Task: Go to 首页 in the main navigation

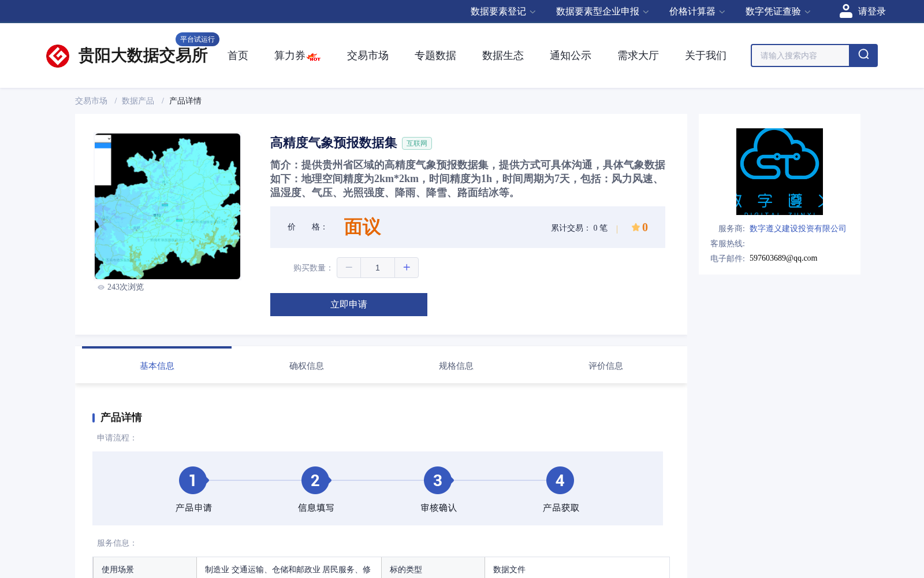Action: pyautogui.click(x=238, y=55)
